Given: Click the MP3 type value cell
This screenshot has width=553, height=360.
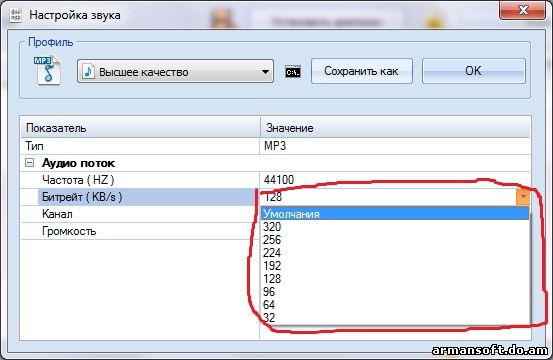Looking at the screenshot, I should (395, 146).
